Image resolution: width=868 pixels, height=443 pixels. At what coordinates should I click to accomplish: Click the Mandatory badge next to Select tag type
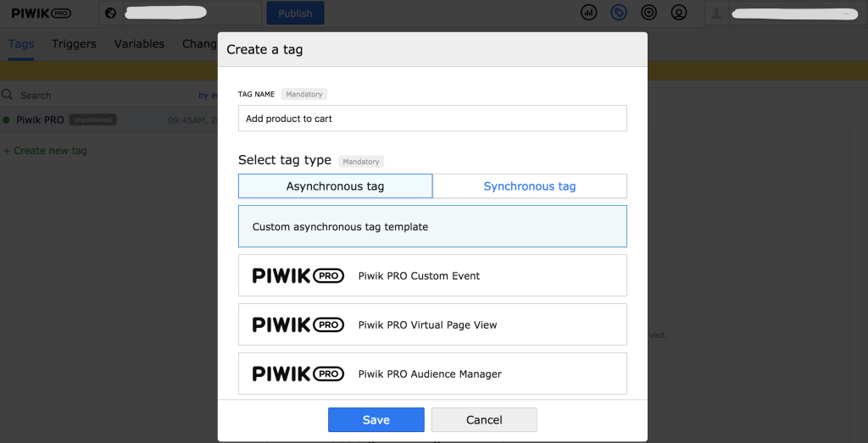(x=361, y=162)
